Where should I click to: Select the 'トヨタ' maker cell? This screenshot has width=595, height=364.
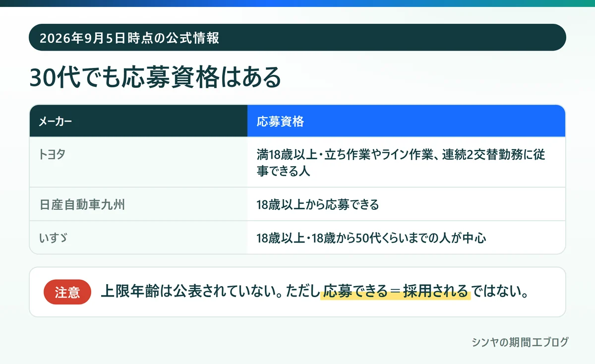pyautogui.click(x=138, y=162)
